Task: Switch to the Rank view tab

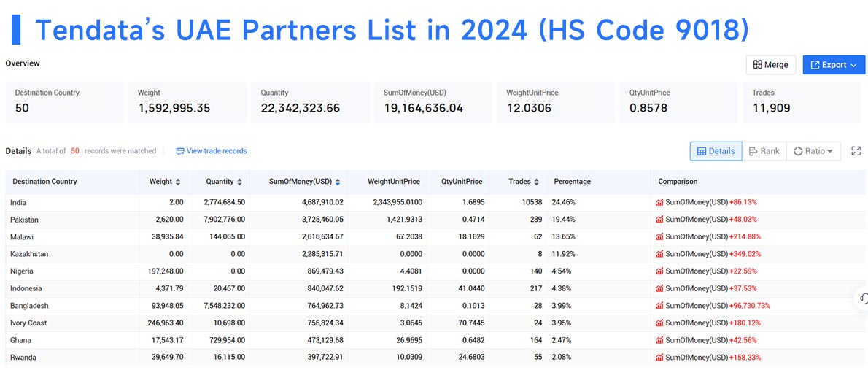Action: coord(764,151)
